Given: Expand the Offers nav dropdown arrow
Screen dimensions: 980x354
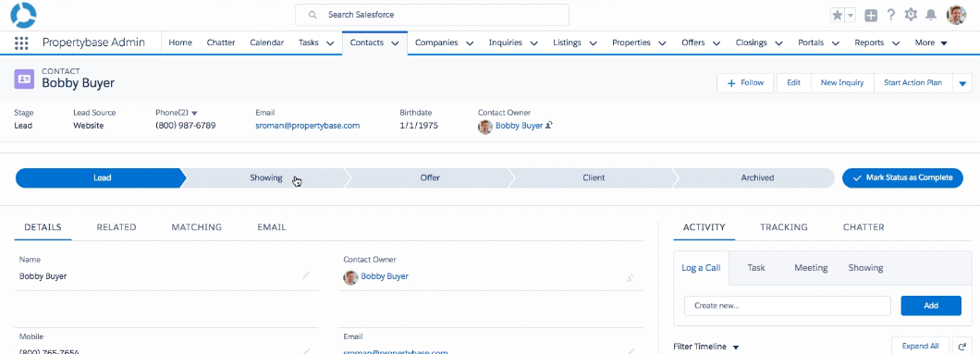Looking at the screenshot, I should pos(717,43).
